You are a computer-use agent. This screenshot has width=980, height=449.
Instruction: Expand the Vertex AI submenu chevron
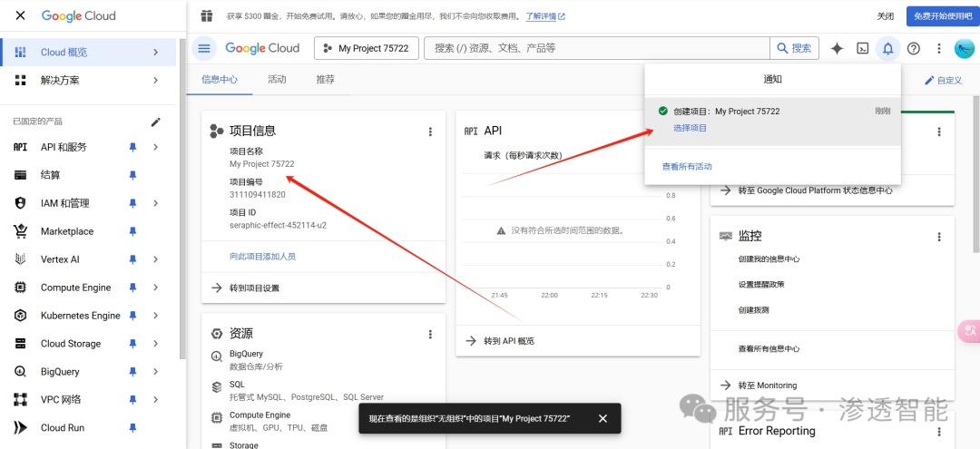click(x=156, y=259)
